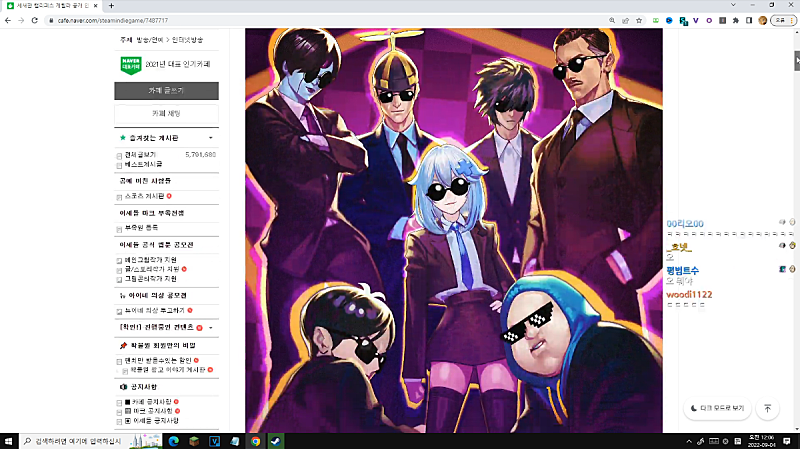The width and height of the screenshot is (800, 449).
Task: Click the 인터넷방송 category link
Action: tap(187, 40)
